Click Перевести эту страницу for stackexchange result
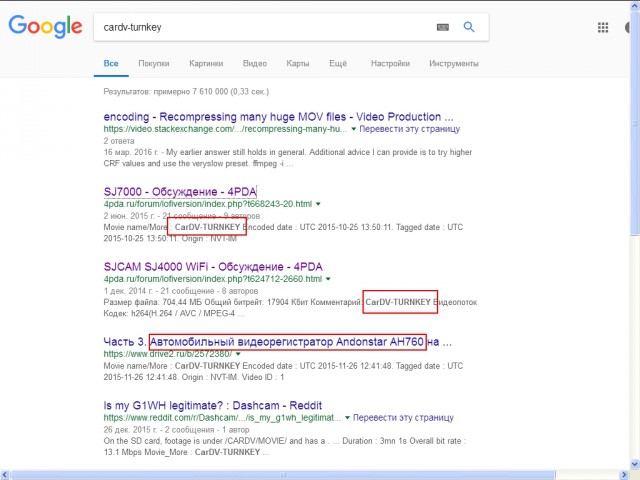Viewport: 640px width, 480px height. pos(409,129)
